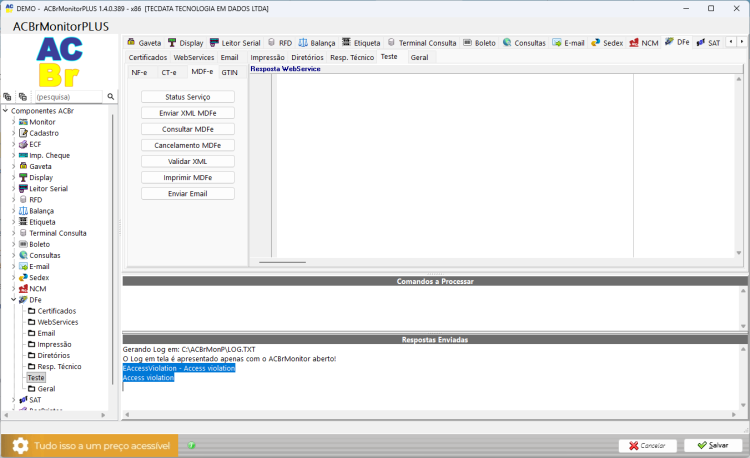Click the Cancelamento MDFe button
Viewport: 750px width, 458px height.
coord(188,145)
